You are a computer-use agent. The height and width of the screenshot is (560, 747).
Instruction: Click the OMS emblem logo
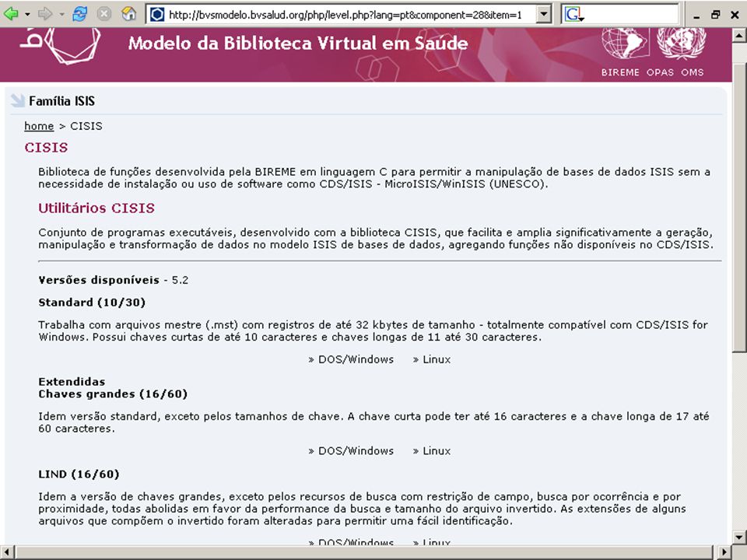682,44
